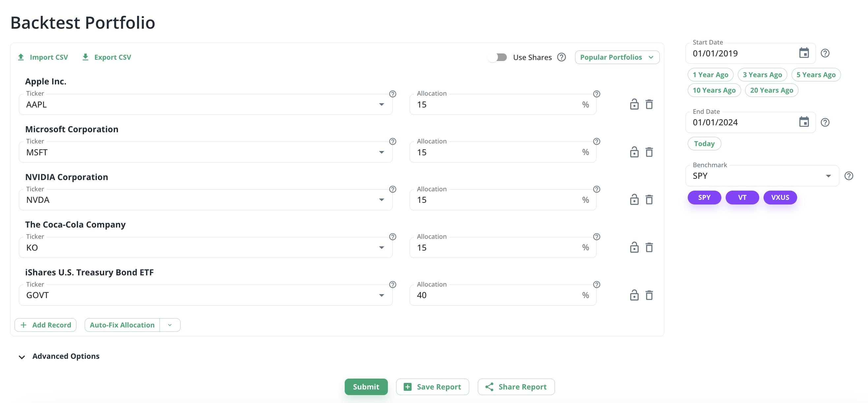Open the Start Date calendar picker icon
This screenshot has width=868, height=403.
coord(804,53)
